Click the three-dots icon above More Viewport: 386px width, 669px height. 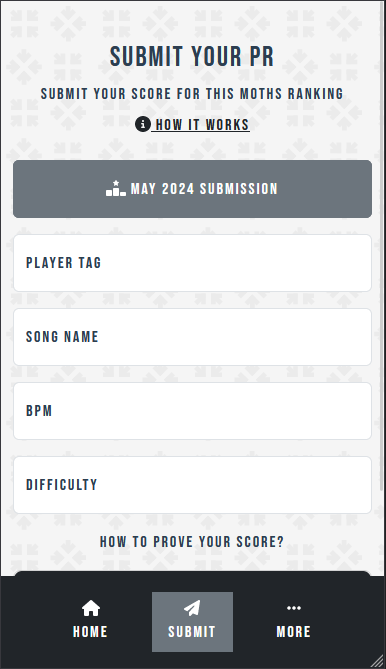[x=294, y=608]
